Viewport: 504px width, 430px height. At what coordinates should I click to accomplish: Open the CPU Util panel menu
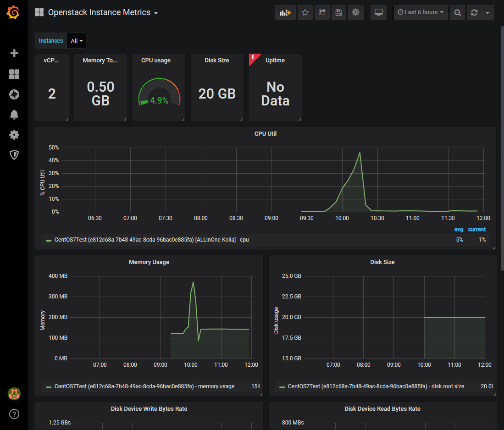pos(266,133)
